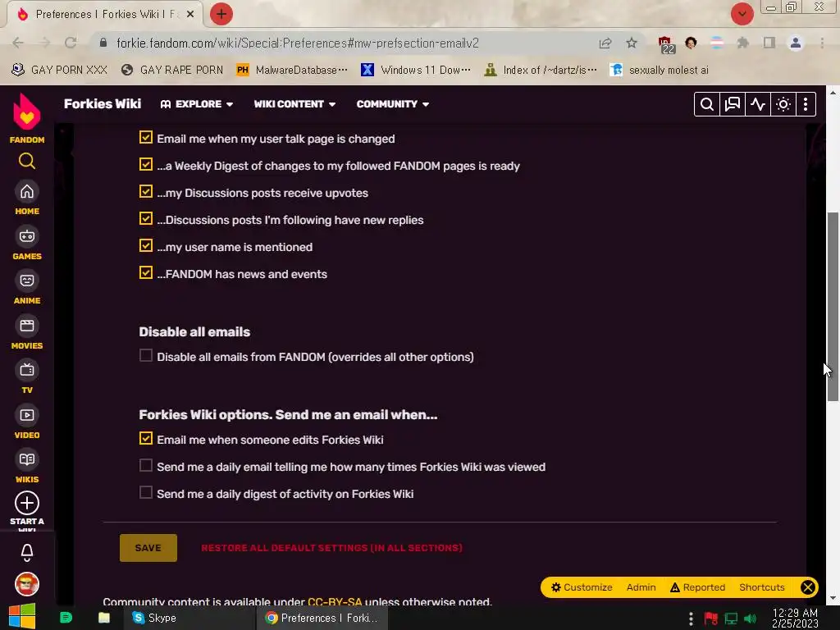Open the MalwareDatabase bookmark

coord(293,71)
